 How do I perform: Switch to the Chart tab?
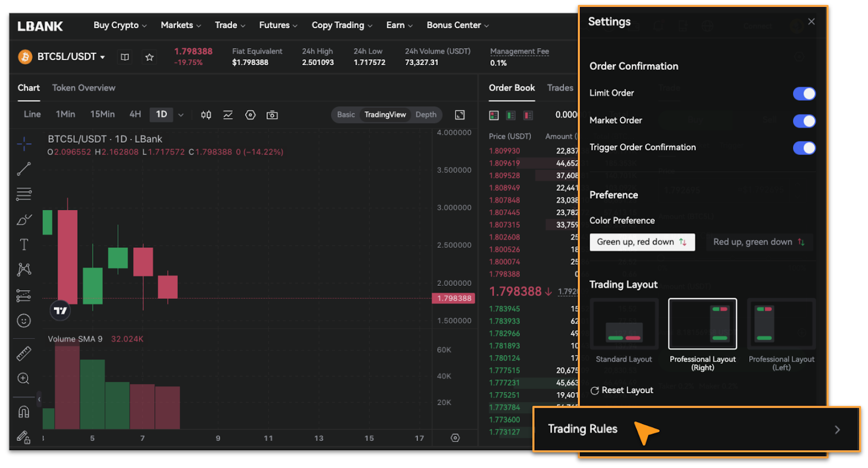(29, 88)
